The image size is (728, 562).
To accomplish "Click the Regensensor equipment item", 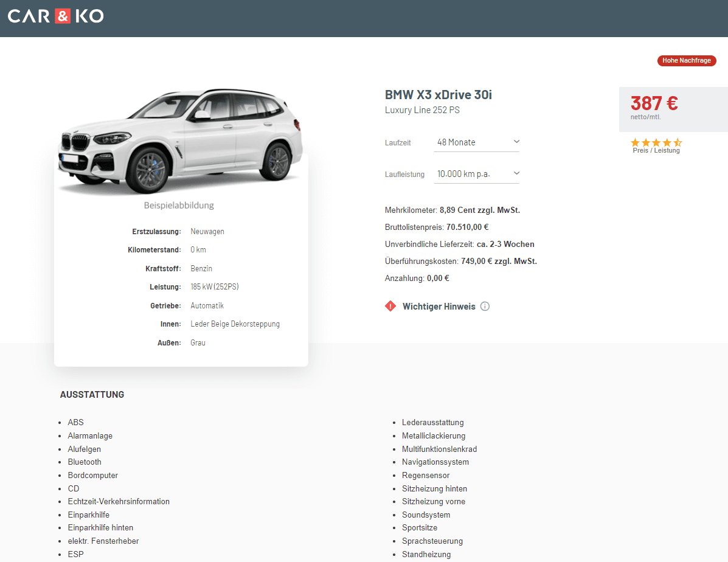I will click(426, 476).
